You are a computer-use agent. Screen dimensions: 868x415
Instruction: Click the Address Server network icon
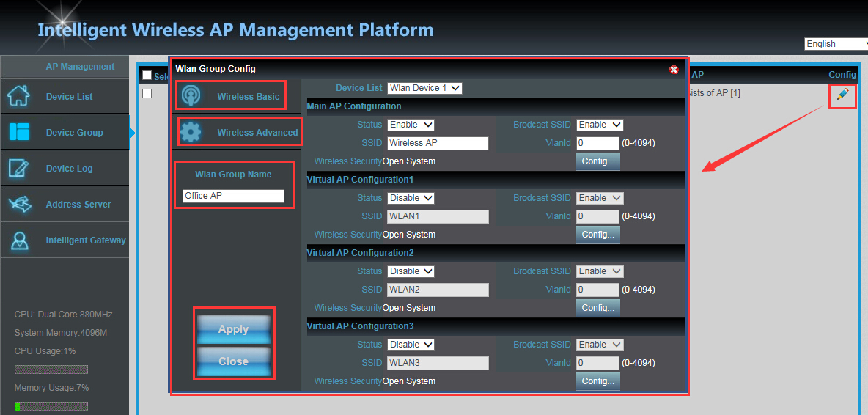pos(19,204)
